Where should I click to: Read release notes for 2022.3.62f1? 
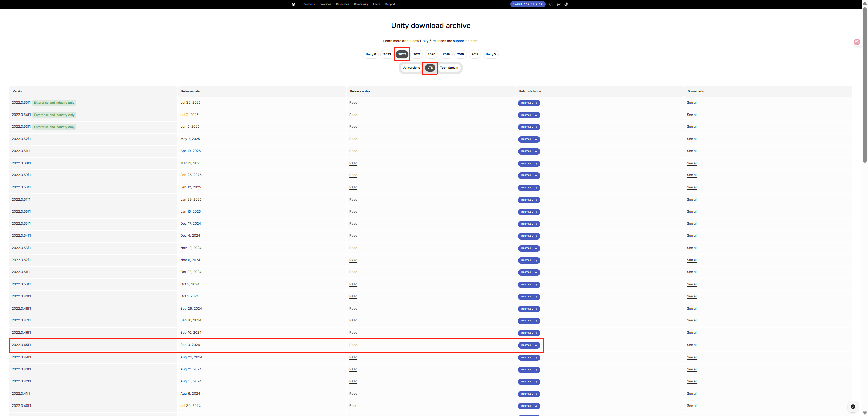[353, 139]
